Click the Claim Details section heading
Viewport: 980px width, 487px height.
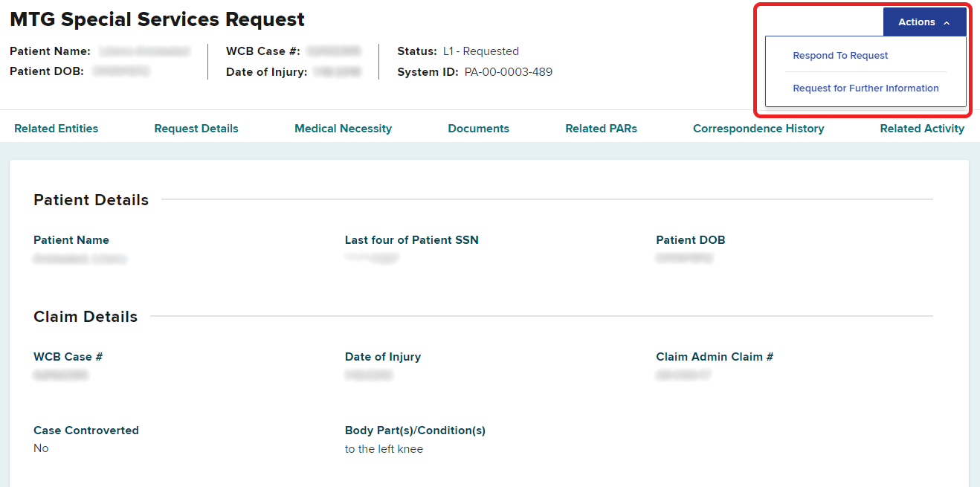(x=86, y=317)
